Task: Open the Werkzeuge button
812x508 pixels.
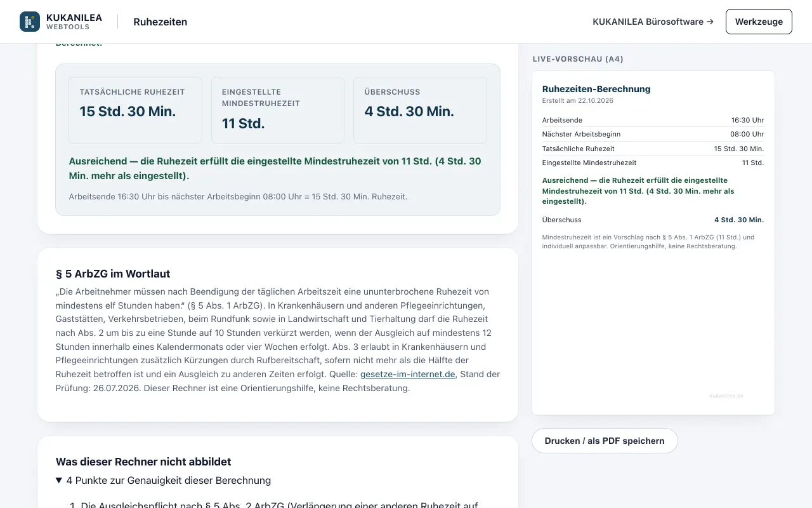Action: 759,22
